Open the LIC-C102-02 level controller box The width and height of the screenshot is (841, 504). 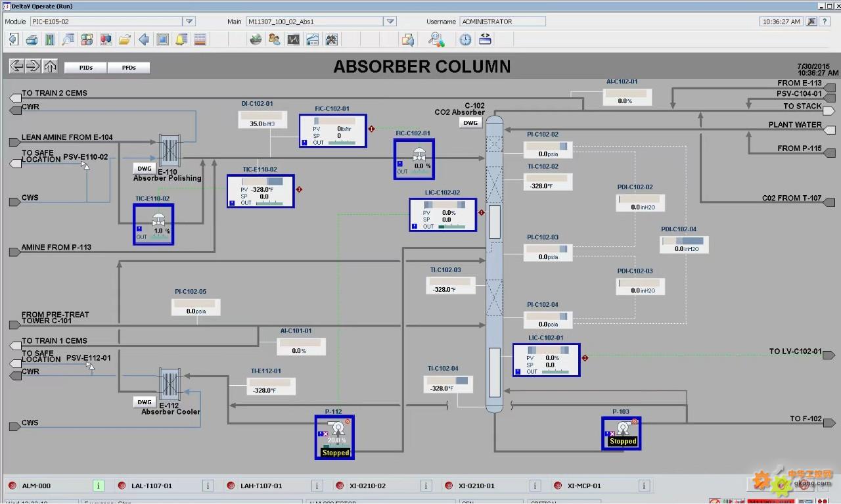443,215
